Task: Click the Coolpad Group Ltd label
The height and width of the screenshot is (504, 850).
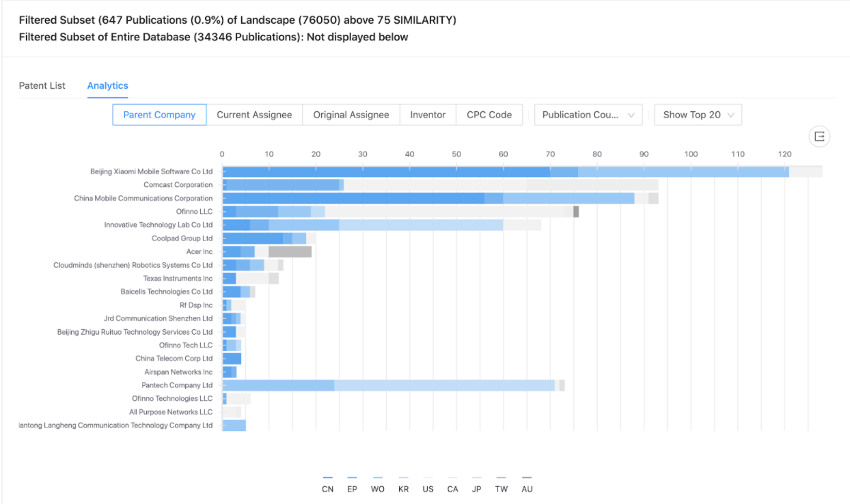Action: coord(182,238)
